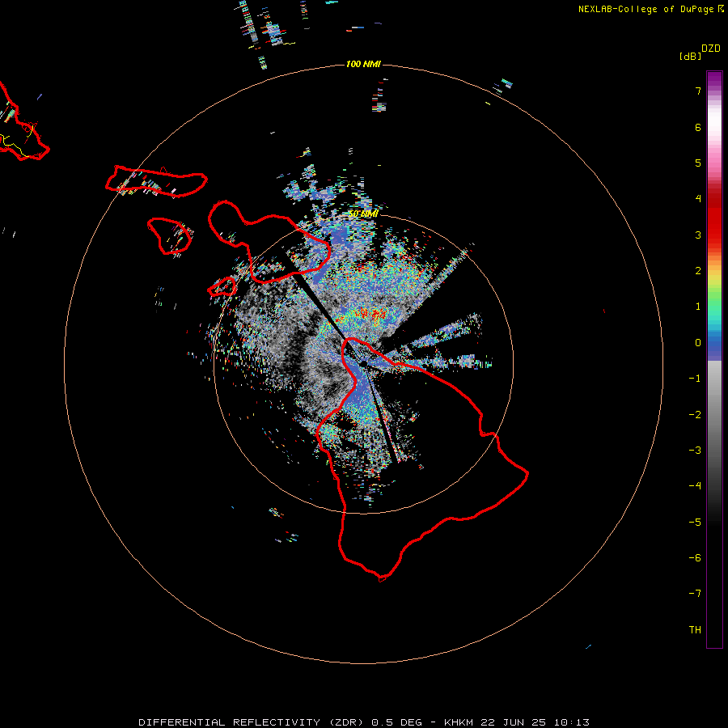Click the -6 value on the color scale

695,558
